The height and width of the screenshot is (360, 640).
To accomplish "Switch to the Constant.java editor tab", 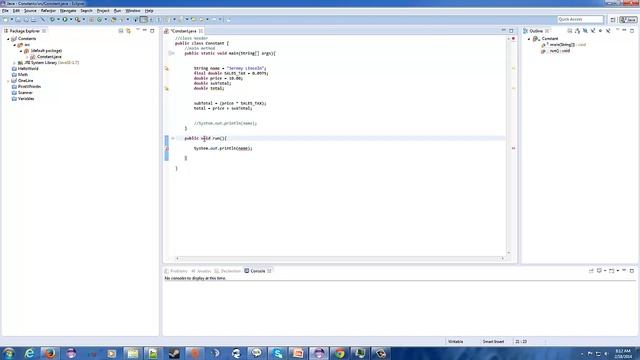I will (x=183, y=31).
